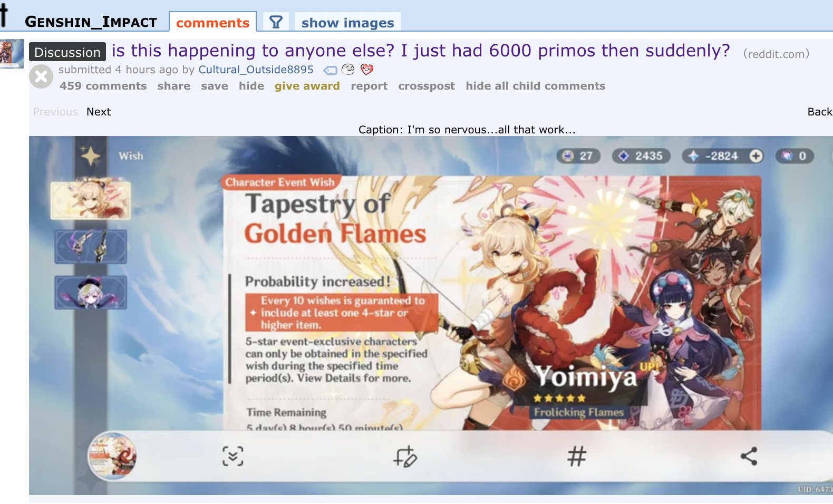Collapse expanded image with the X button
Viewport: 833px width, 504px height.
pos(41,76)
